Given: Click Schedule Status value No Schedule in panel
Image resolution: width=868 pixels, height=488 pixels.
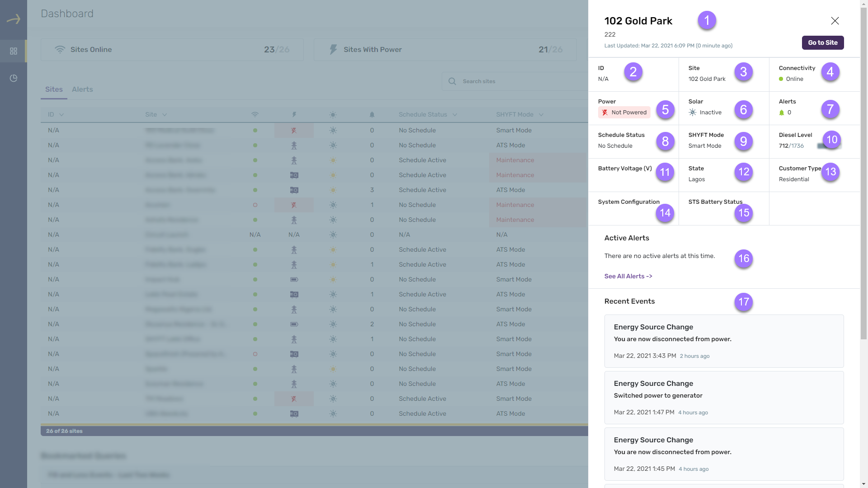Looking at the screenshot, I should (615, 146).
